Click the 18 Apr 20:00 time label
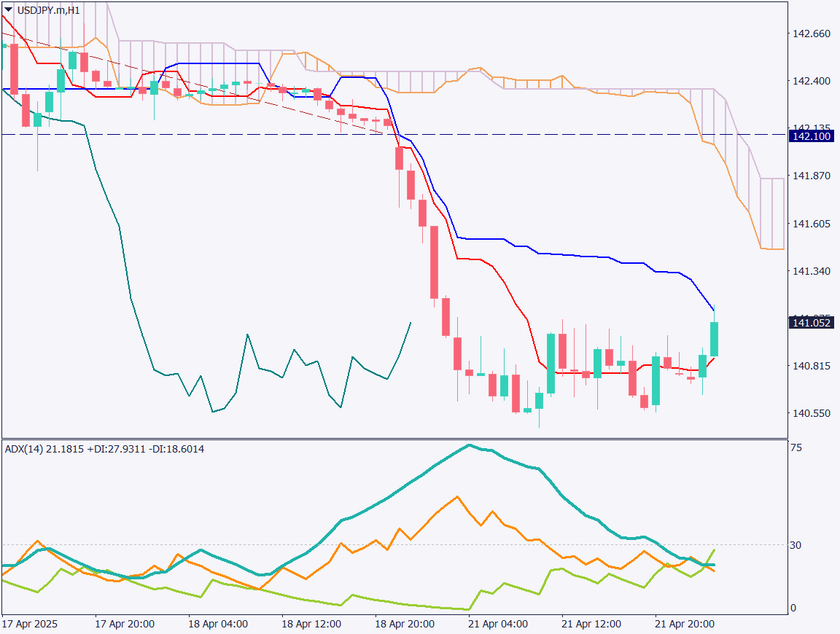 (x=405, y=625)
